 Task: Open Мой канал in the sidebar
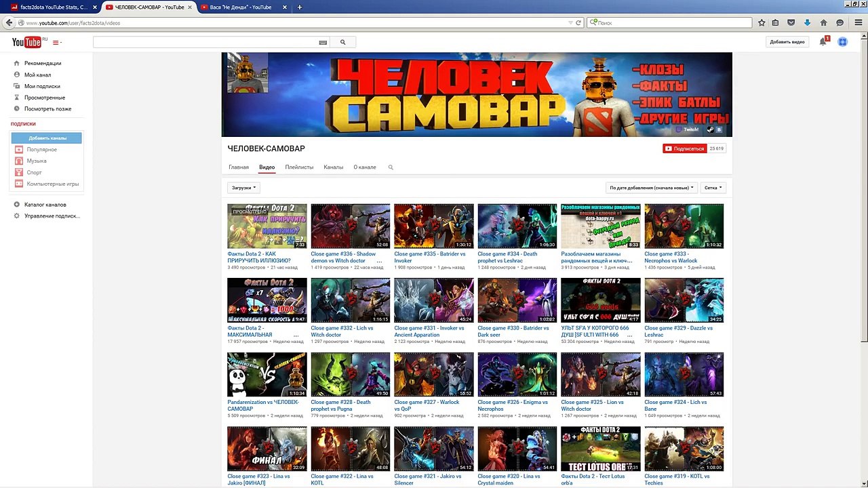click(37, 75)
